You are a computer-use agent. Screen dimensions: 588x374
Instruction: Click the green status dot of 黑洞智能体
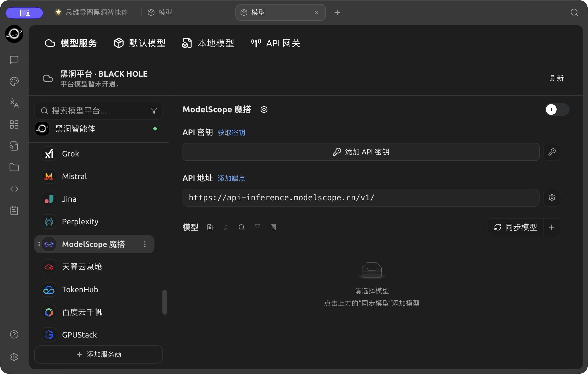[155, 129]
